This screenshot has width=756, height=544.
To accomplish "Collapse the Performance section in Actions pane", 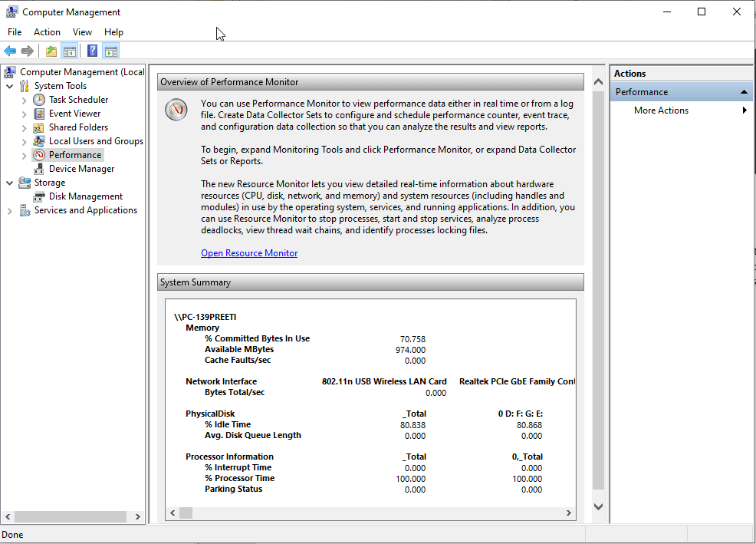I will (x=744, y=92).
